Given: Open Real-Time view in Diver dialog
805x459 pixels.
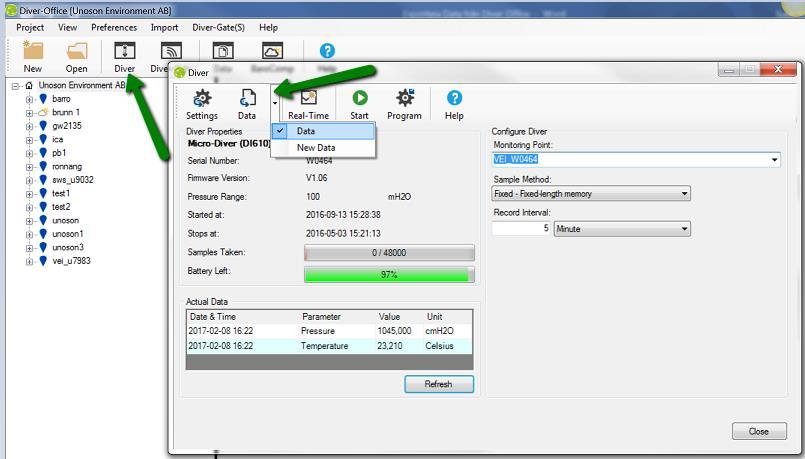Looking at the screenshot, I should (x=309, y=99).
